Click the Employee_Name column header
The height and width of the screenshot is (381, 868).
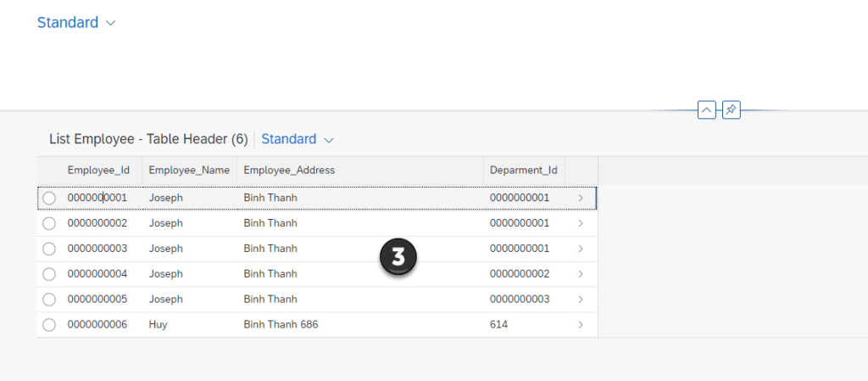coord(189,170)
